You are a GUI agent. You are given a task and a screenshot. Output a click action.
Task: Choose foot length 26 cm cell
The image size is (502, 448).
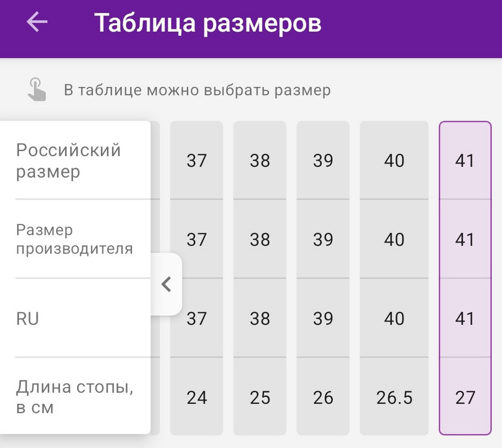pos(323,398)
